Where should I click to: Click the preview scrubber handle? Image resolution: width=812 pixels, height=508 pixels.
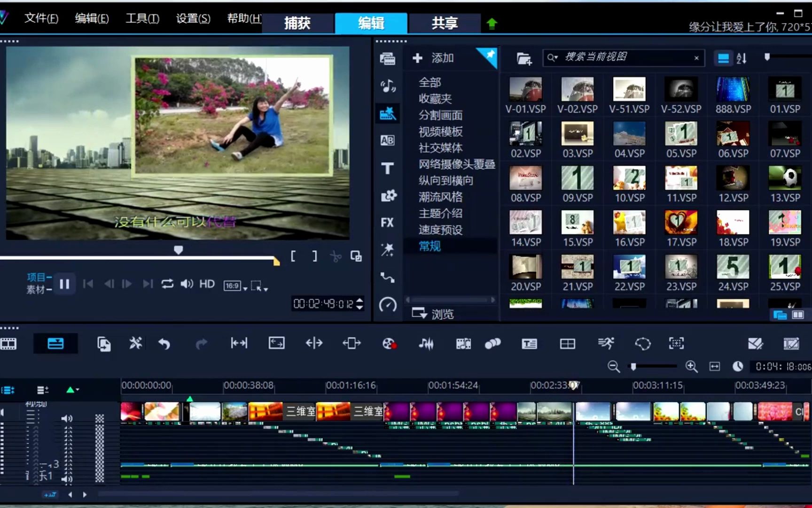tap(178, 250)
